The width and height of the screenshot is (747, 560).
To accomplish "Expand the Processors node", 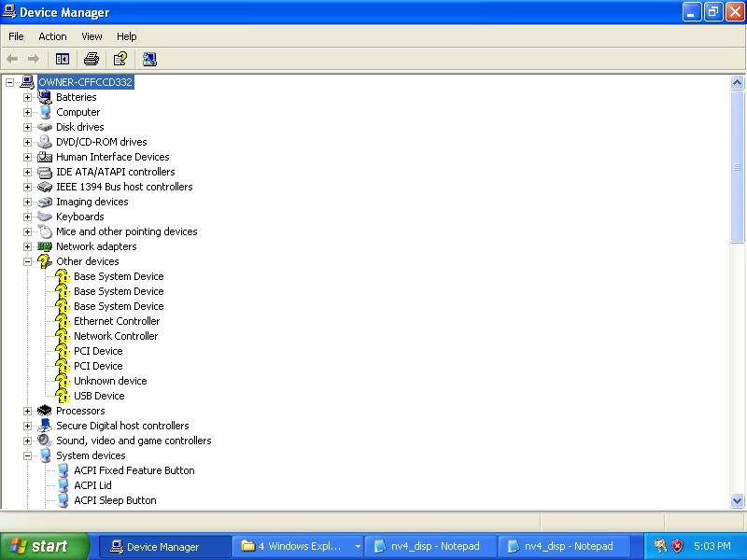I will [28, 411].
